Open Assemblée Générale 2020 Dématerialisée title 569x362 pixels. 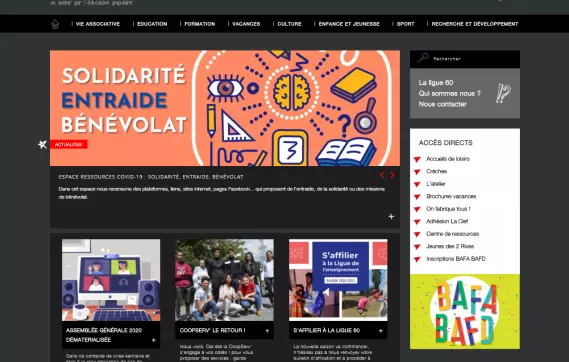[x=104, y=335]
